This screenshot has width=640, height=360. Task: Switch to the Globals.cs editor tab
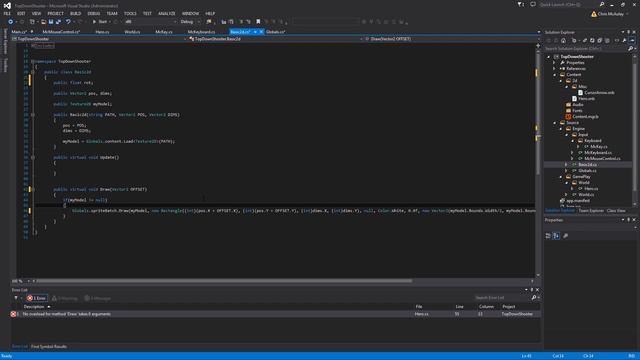276,32
